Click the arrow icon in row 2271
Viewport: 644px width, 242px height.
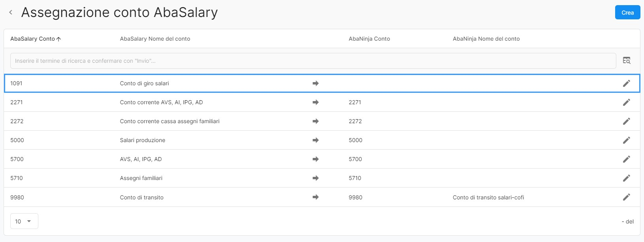315,102
